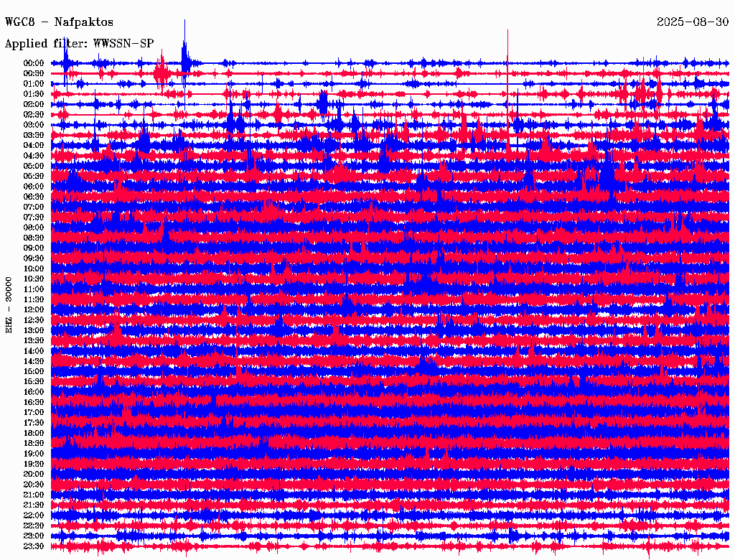Select the 12:00 time label
Image resolution: width=735 pixels, height=560 pixels.
click(x=34, y=309)
